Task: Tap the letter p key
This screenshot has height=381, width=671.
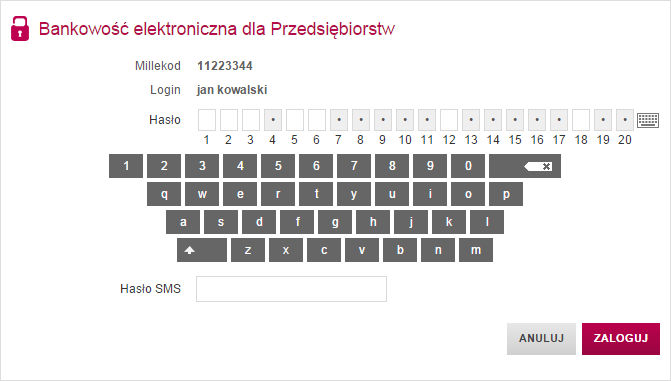Action: pos(506,194)
